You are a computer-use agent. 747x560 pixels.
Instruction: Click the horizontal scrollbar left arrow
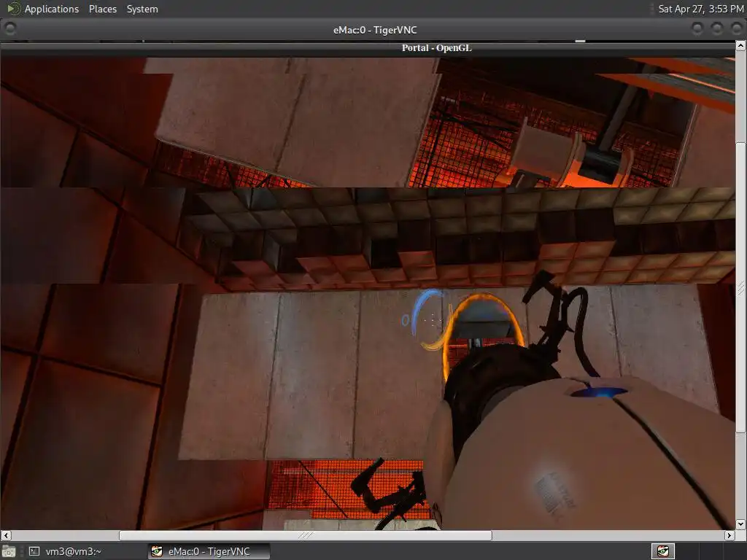[5, 535]
